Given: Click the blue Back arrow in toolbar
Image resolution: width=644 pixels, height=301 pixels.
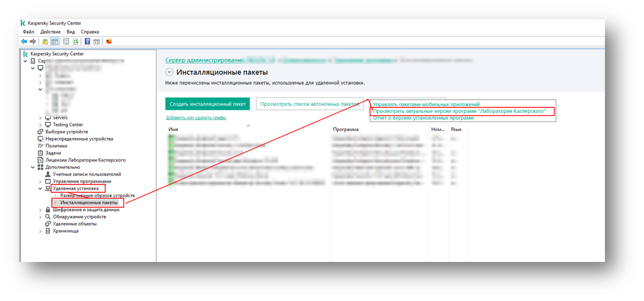Looking at the screenshot, I should click(24, 41).
